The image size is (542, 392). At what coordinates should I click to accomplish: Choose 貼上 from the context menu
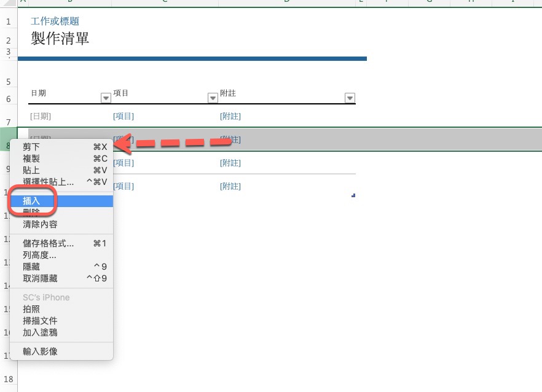(x=61, y=170)
